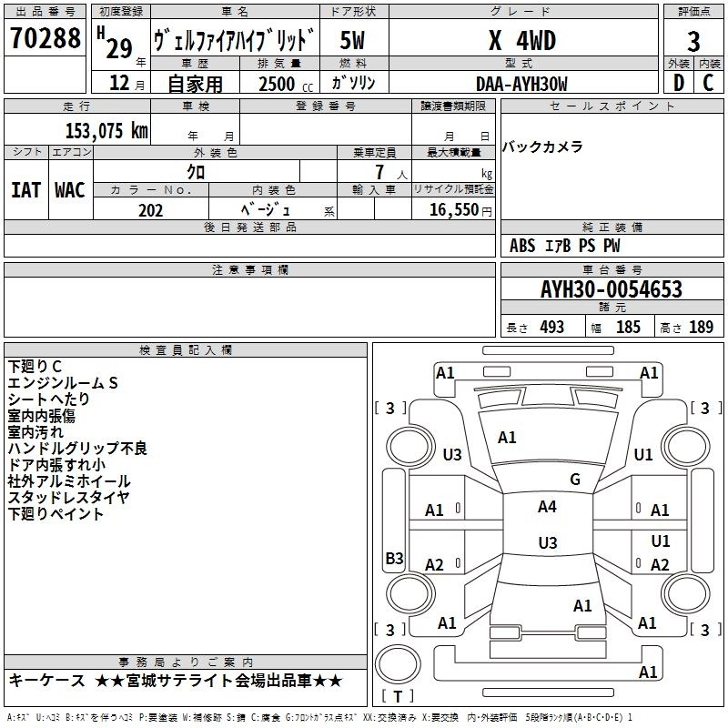This screenshot has height=728, width=728.
Task: Click the G mark on the windshield
Action: coord(575,480)
